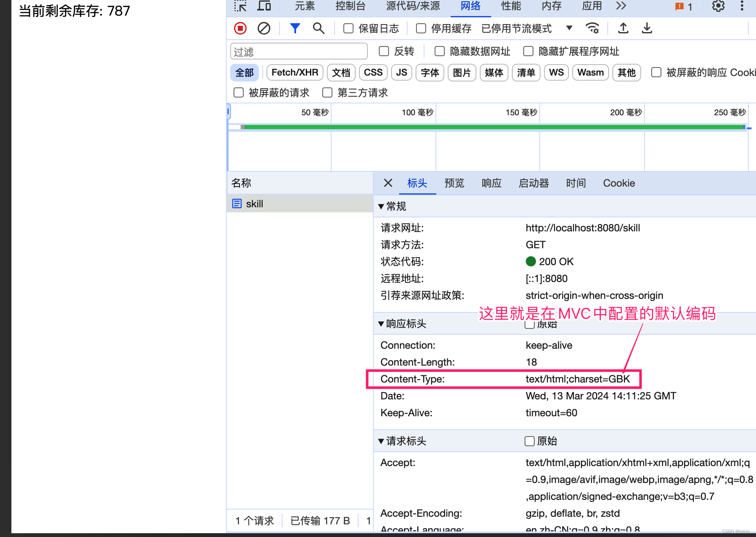756x537 pixels.
Task: Open the throttling mode dropdown
Action: tap(569, 28)
